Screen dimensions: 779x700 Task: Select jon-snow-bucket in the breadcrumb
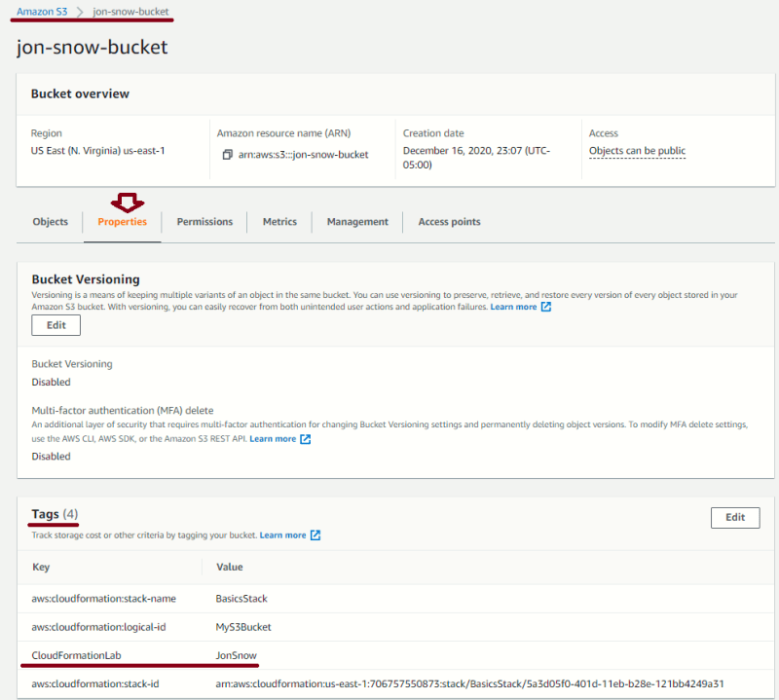point(130,12)
